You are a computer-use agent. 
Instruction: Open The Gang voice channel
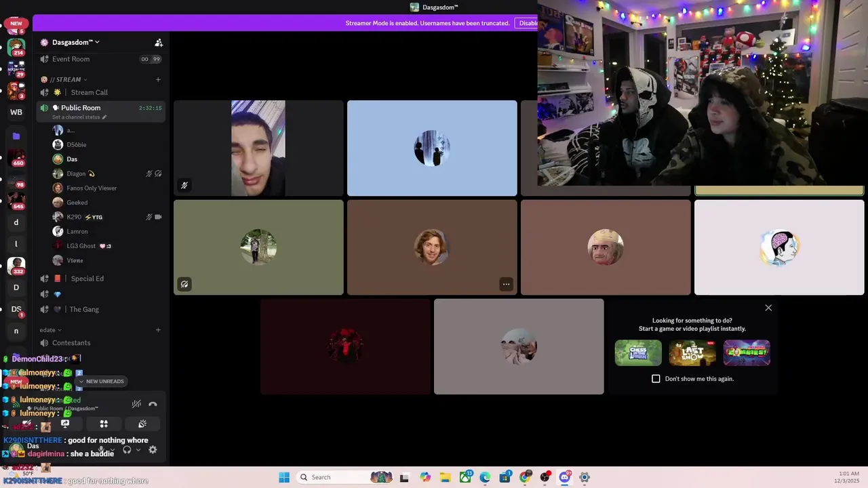[x=100, y=309]
